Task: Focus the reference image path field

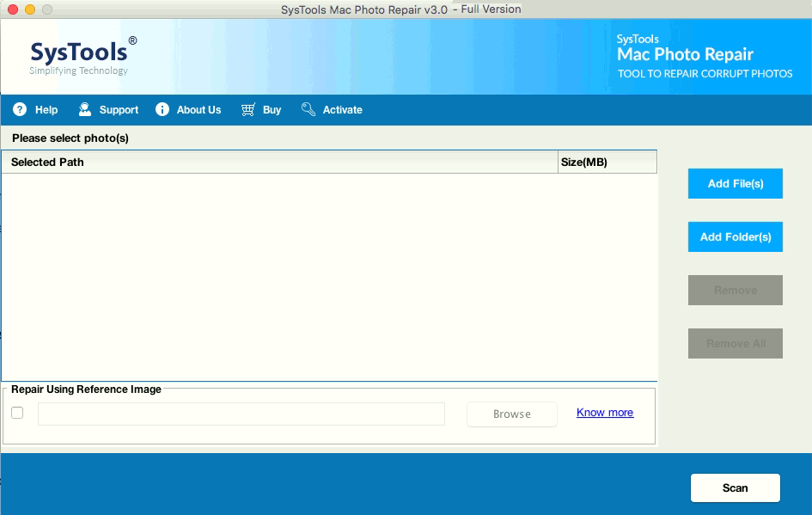Action: coord(241,414)
